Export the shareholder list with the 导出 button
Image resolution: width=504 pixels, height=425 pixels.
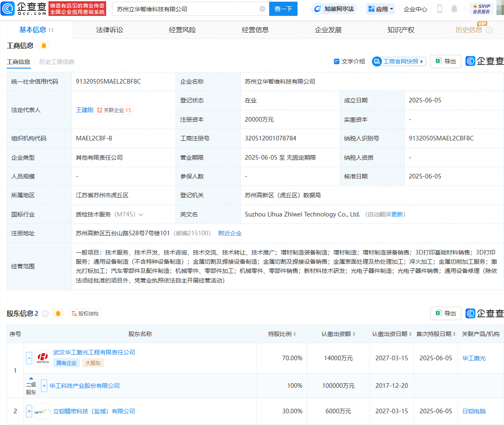(446, 313)
